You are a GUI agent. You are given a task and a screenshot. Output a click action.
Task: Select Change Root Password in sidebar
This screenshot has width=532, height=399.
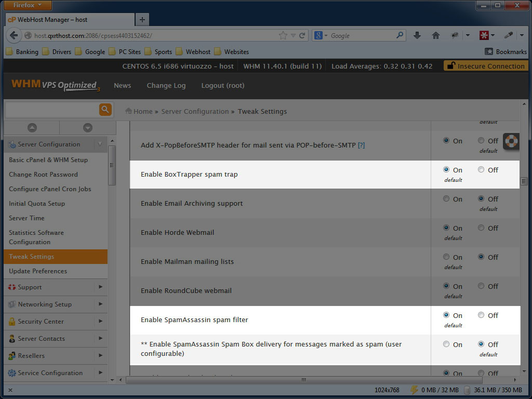click(x=43, y=175)
